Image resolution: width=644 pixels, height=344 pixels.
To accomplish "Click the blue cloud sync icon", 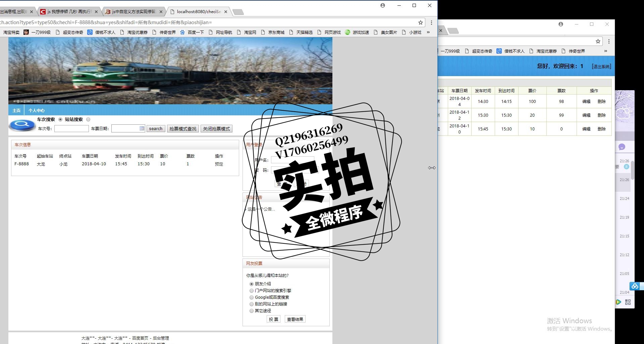I will coord(635,286).
